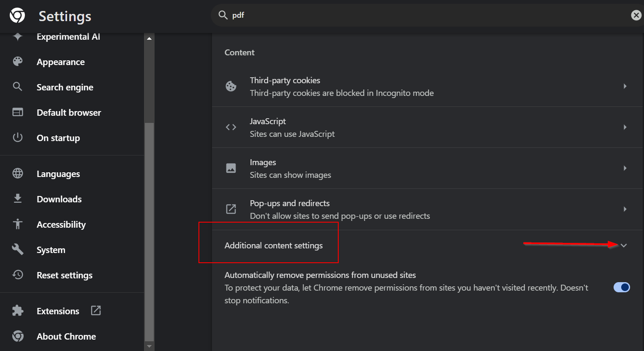Click the external link icon beside Extensions
Screen dimensions: 644x351
point(96,310)
